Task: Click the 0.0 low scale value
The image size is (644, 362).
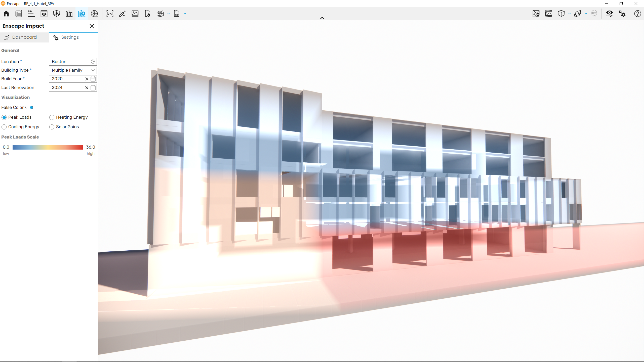Action: (x=6, y=147)
